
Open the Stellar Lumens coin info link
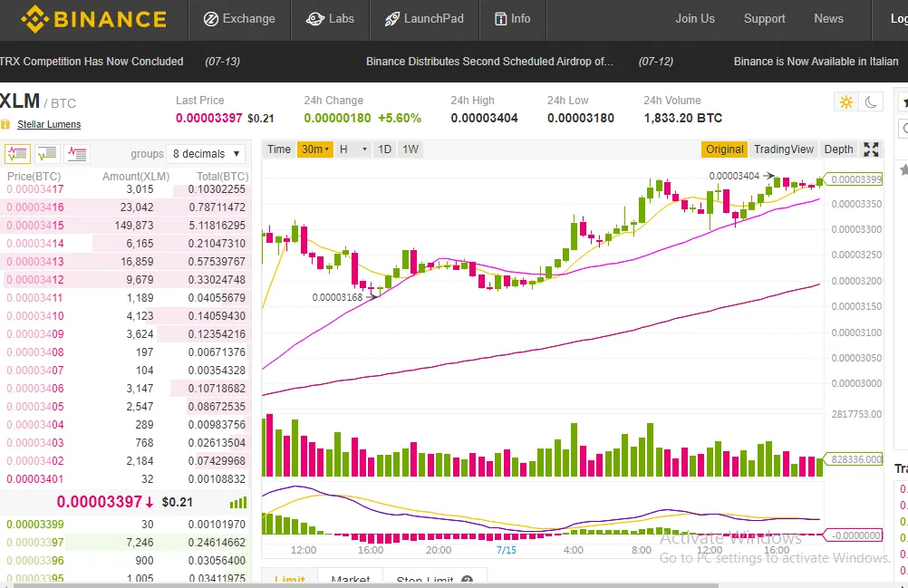(49, 124)
